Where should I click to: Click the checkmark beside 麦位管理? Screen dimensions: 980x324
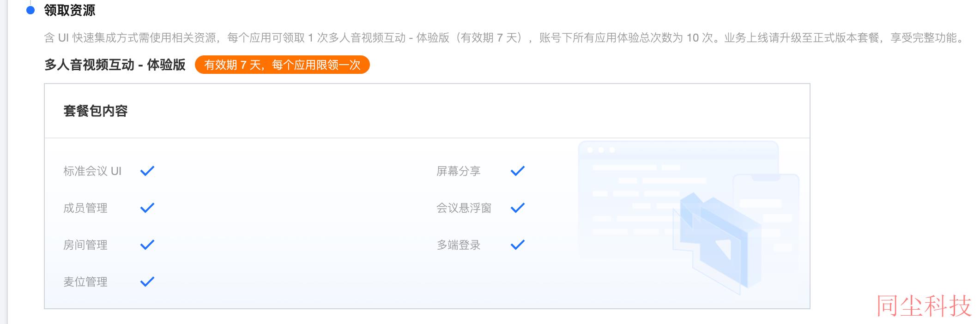click(147, 282)
